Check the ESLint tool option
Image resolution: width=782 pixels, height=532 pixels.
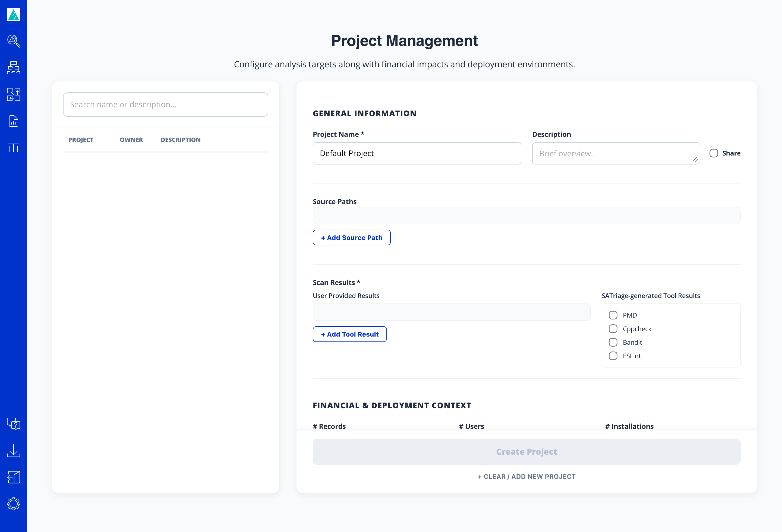click(613, 356)
